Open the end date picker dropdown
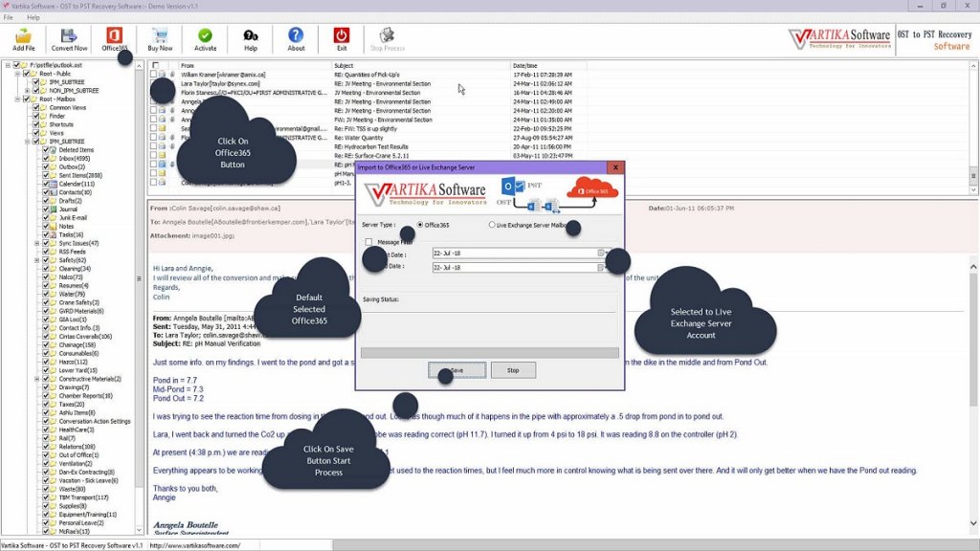 [602, 268]
